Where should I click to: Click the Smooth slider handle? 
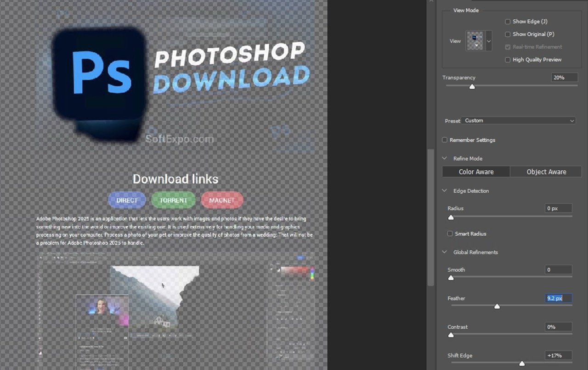tap(451, 278)
